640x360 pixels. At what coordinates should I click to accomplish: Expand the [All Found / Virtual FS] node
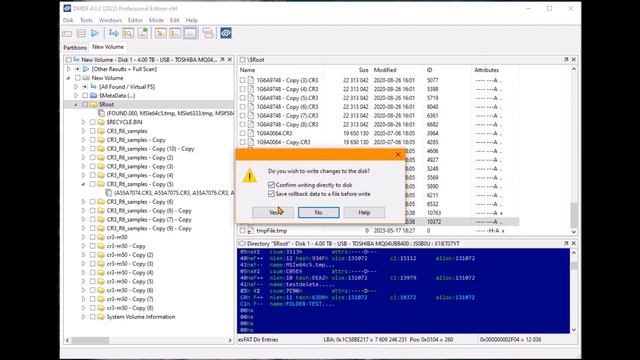(x=76, y=87)
